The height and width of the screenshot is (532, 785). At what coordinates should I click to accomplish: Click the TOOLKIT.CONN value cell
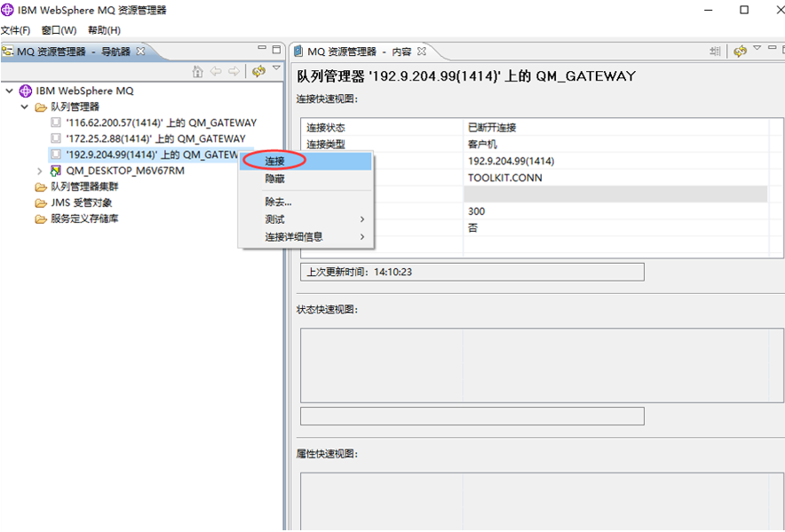tap(505, 178)
